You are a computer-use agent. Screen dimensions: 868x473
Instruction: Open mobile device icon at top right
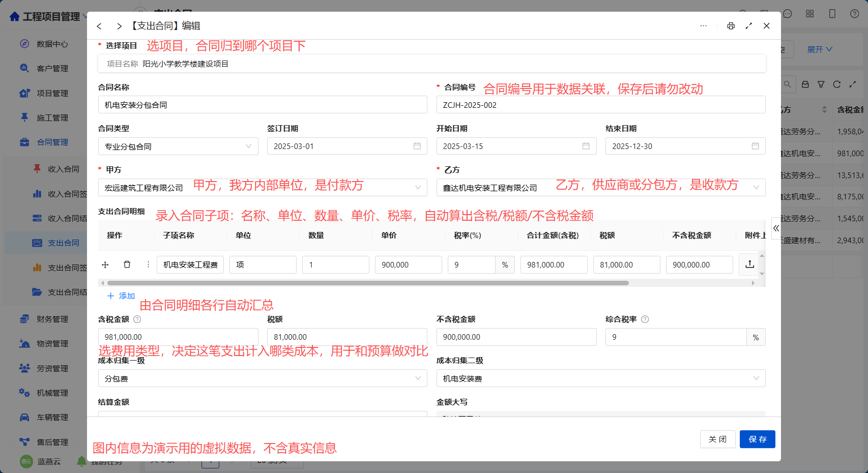(832, 14)
